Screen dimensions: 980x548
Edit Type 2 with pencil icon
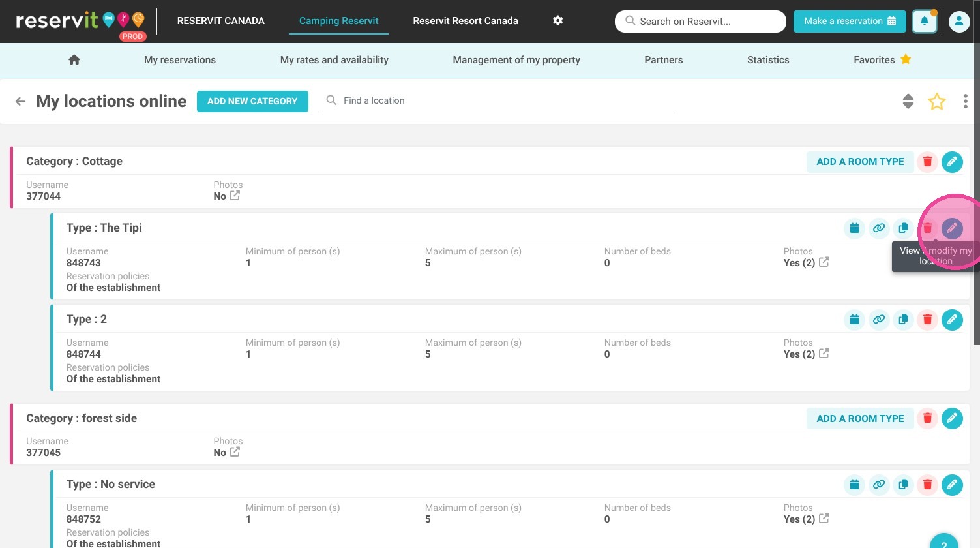click(x=952, y=320)
